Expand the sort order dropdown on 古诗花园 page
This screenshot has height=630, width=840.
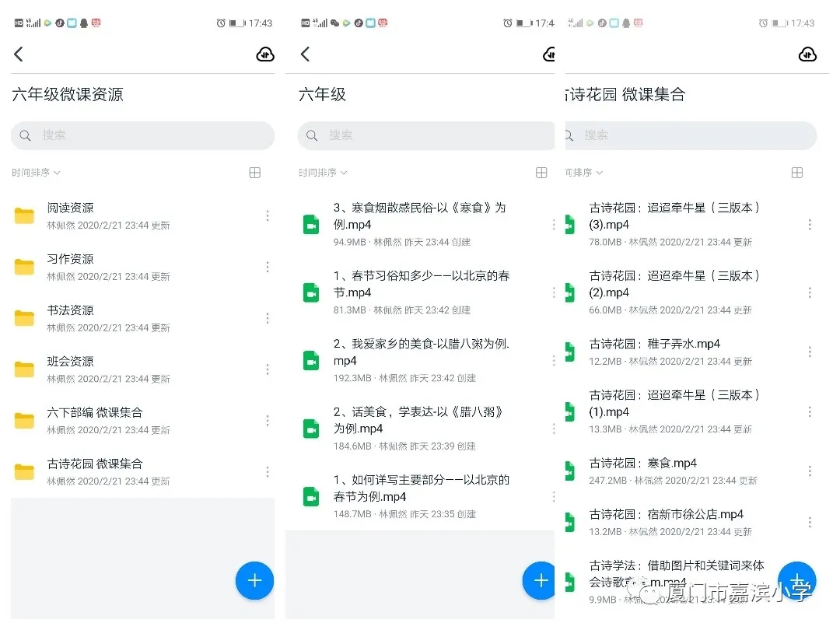[583, 173]
